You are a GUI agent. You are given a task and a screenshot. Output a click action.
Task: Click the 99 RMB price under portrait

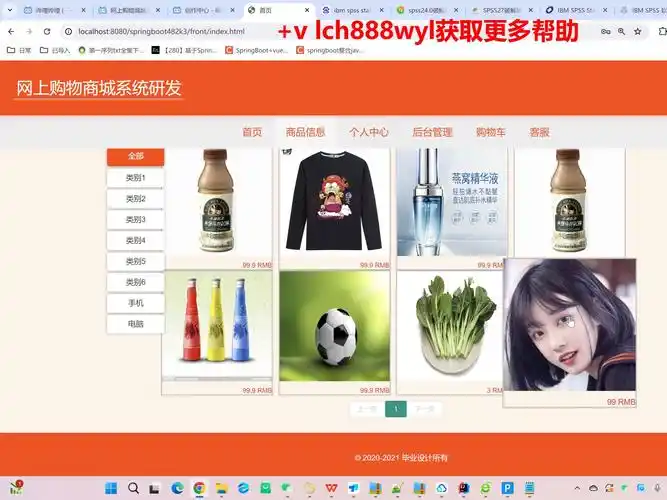[621, 402]
